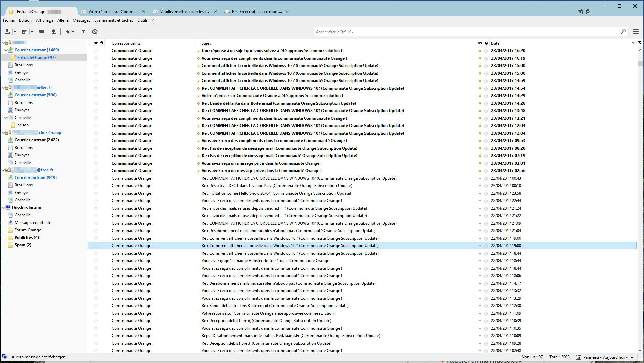Toggle junk status of the 23/04/2017 16:19 message
The height and width of the screenshot is (363, 644).
coord(486,58)
